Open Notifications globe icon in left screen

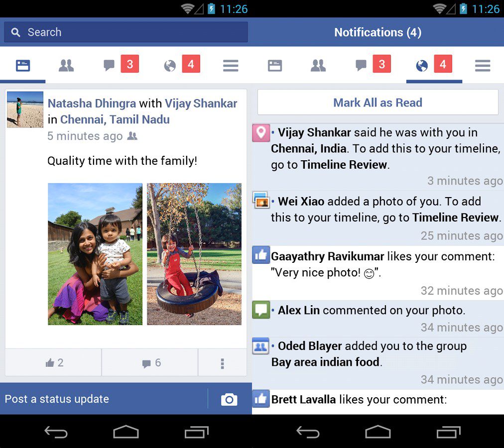point(170,66)
